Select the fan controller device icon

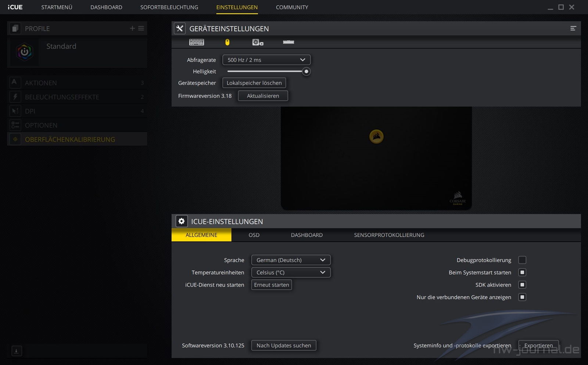(258, 42)
